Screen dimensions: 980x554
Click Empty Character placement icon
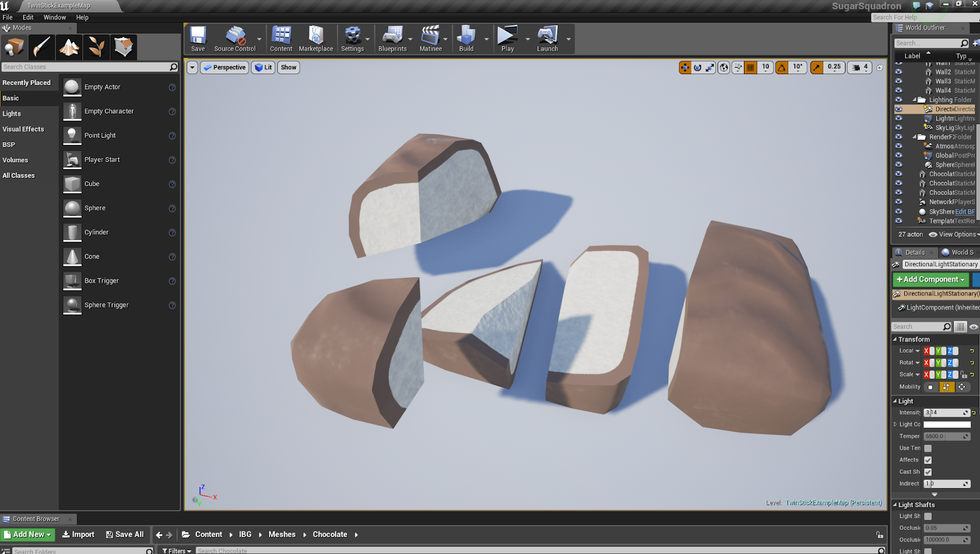72,111
